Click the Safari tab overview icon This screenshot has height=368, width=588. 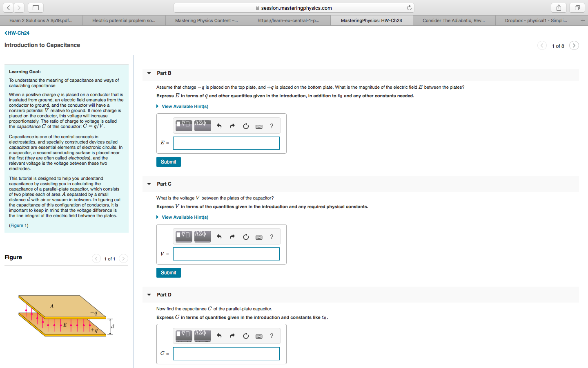(576, 7)
